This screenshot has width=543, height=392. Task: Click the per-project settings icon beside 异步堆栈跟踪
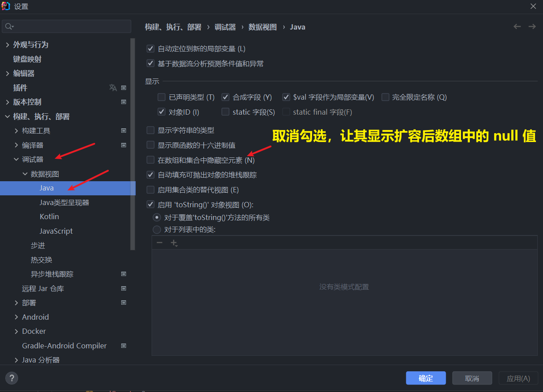point(123,274)
